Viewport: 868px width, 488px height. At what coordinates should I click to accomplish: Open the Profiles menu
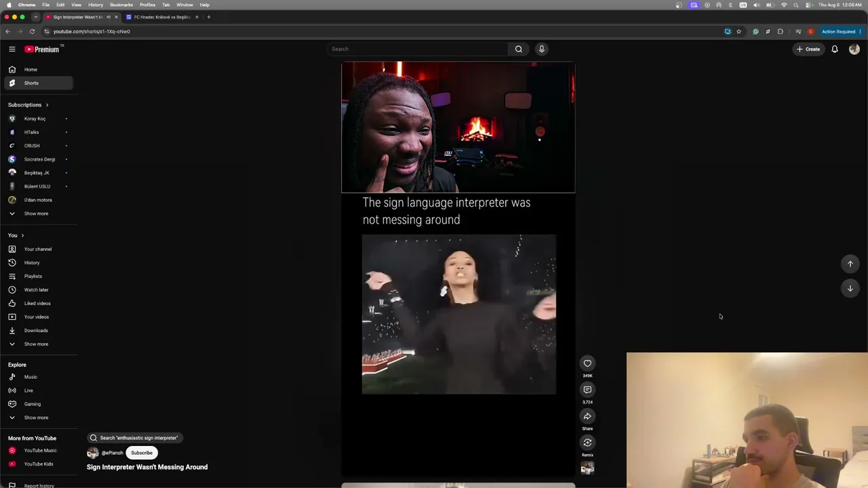147,5
